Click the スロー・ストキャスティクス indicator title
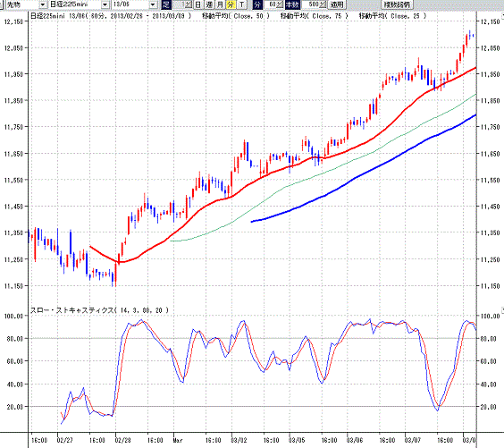Viewport: 504px width, 448px height. (99, 310)
